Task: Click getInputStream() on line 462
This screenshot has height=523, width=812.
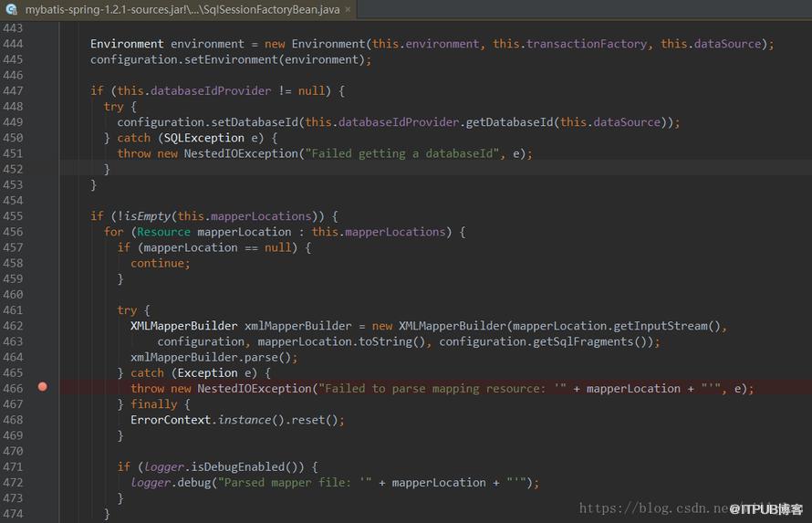Action: pyautogui.click(x=667, y=326)
